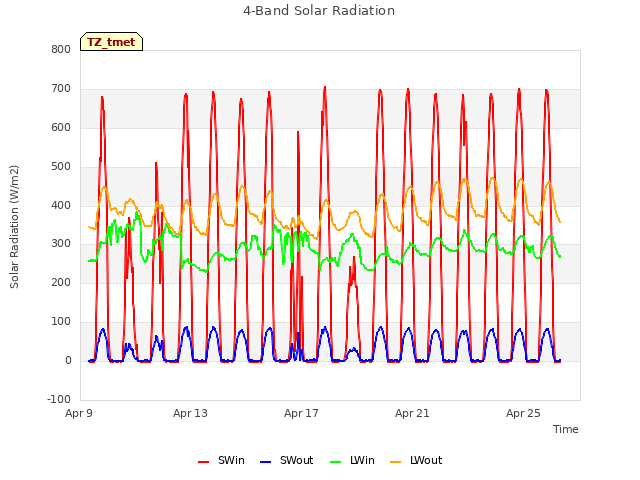This screenshot has height=480, width=640.
Task: Toggle the SWout series in the legend
Action: point(287,460)
